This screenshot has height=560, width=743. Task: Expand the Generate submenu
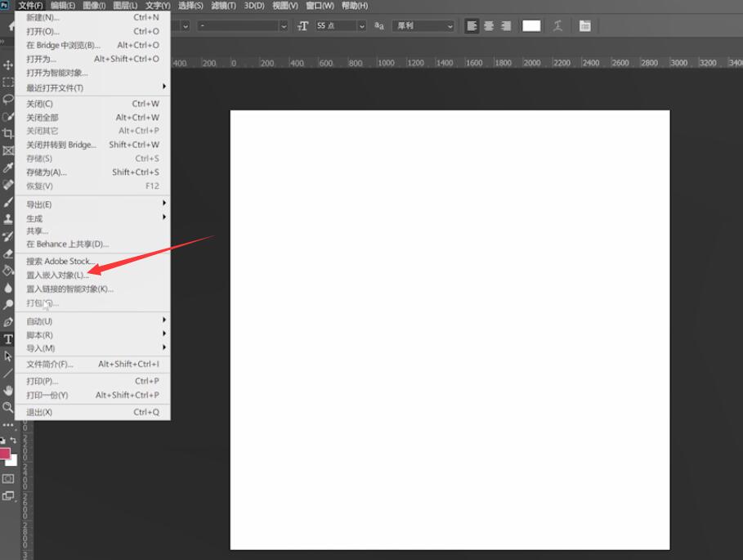point(93,218)
